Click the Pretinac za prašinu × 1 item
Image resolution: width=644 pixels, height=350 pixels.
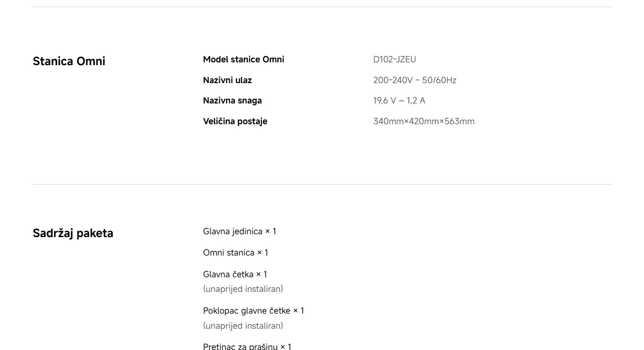point(247,347)
